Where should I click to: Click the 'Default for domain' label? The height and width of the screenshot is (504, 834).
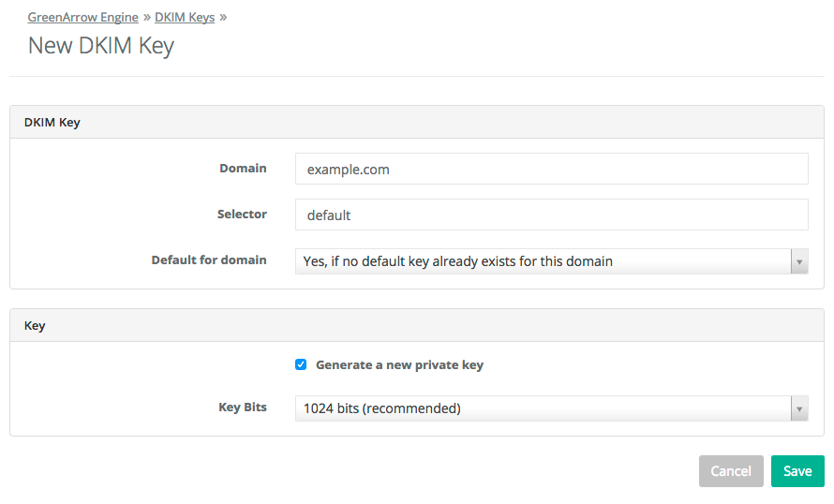pos(209,259)
